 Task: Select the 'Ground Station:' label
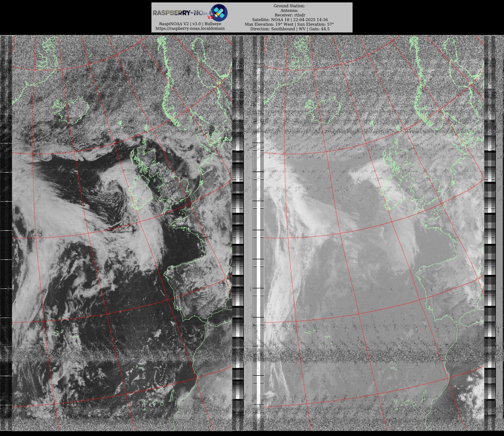[289, 6]
